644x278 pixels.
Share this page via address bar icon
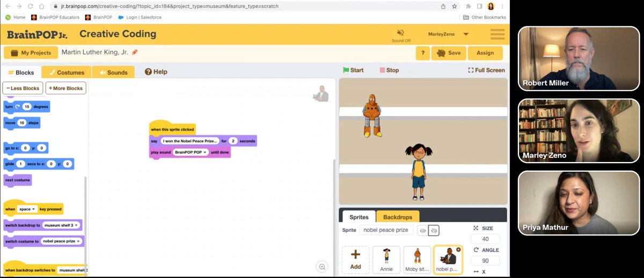point(443,6)
